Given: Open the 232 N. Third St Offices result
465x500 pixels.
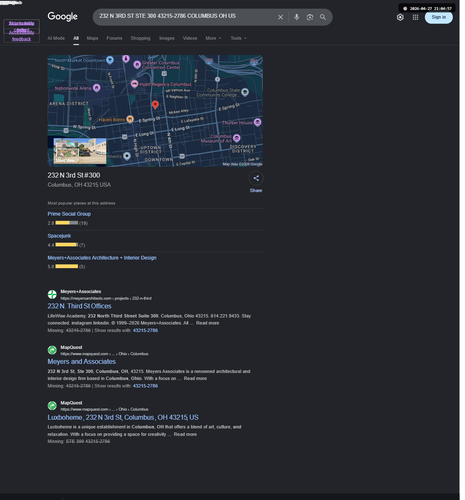Looking at the screenshot, I should click(x=80, y=306).
